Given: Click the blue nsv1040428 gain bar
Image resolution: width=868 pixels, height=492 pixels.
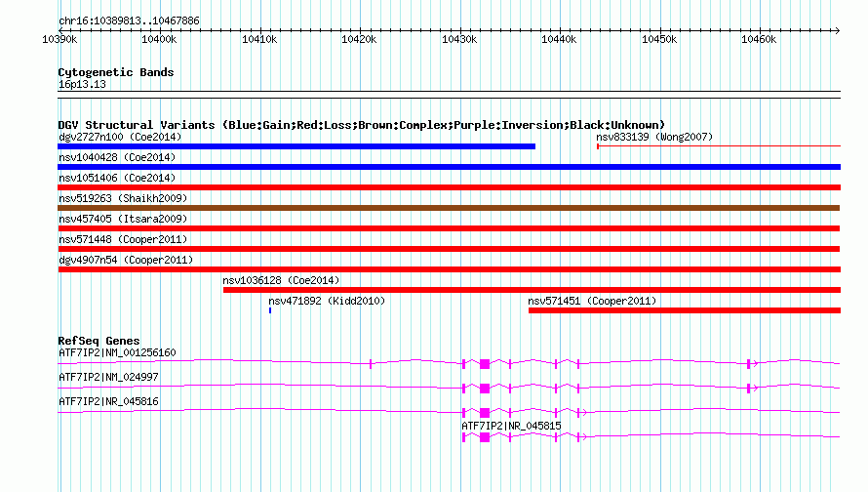Looking at the screenshot, I should pos(449,167).
